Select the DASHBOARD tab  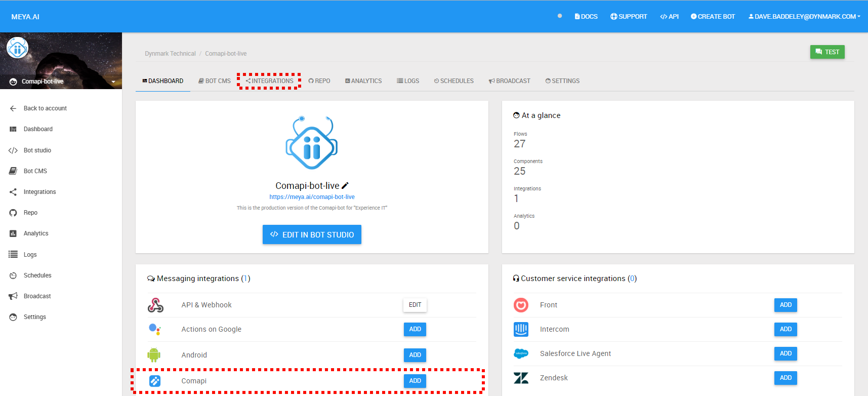tap(162, 81)
